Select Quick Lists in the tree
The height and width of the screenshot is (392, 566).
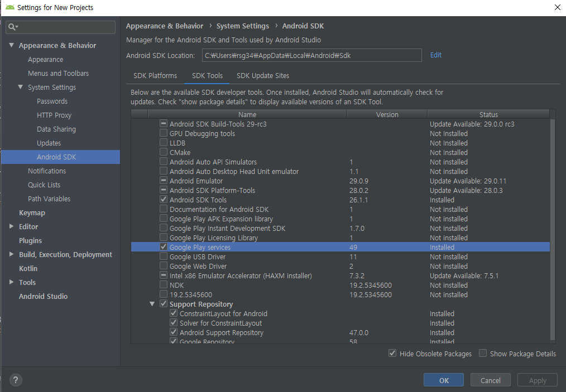pyautogui.click(x=44, y=185)
